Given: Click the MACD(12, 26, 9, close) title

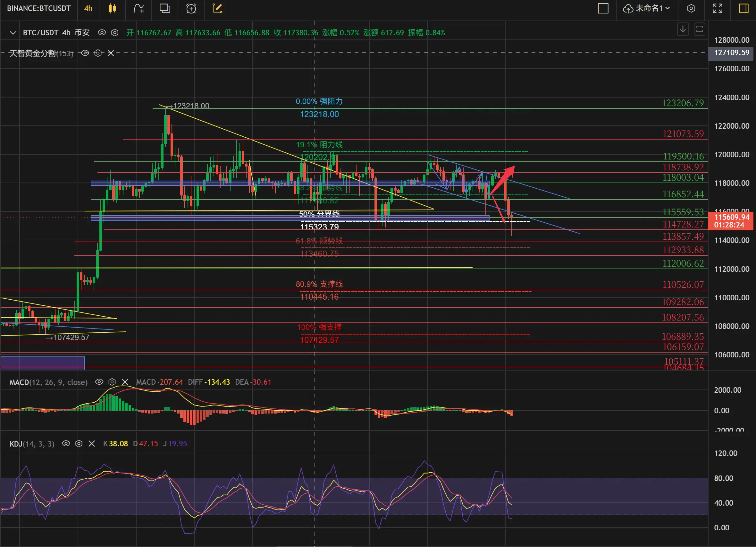Looking at the screenshot, I should click(x=48, y=382).
